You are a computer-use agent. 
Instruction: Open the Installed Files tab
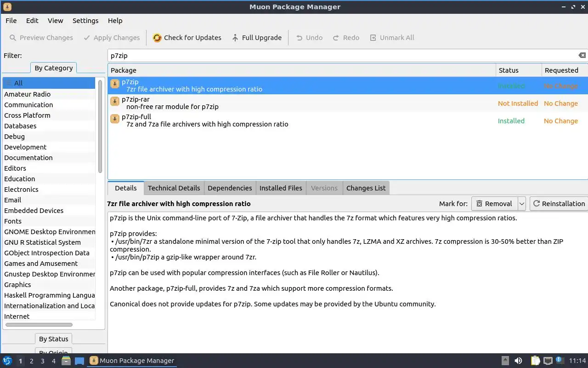pyautogui.click(x=281, y=188)
